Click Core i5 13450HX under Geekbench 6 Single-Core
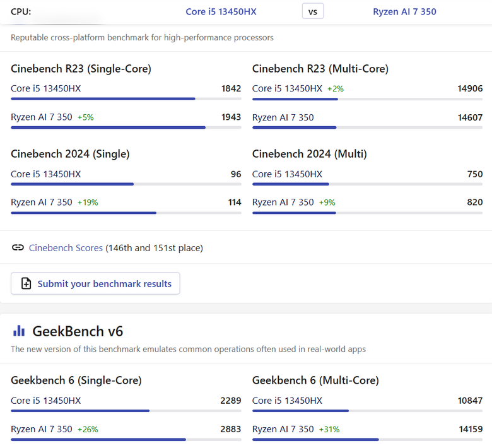Screen dimensions: 492x448 pos(46,401)
